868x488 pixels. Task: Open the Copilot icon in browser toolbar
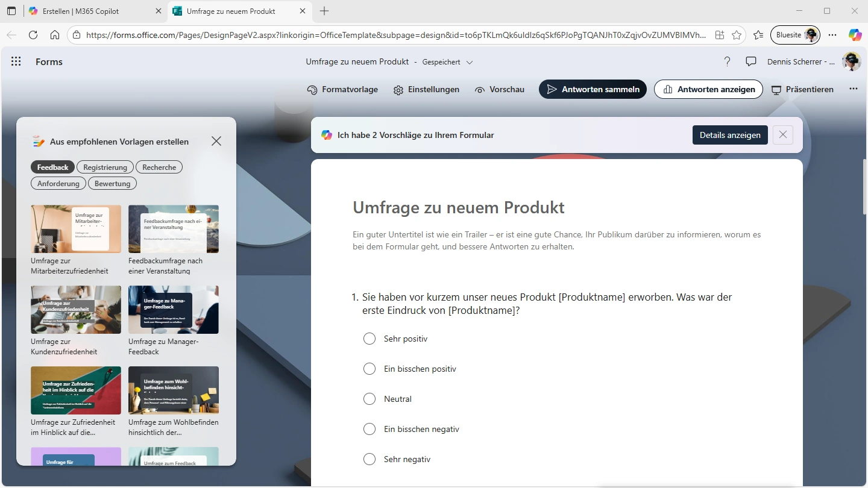[x=855, y=35]
